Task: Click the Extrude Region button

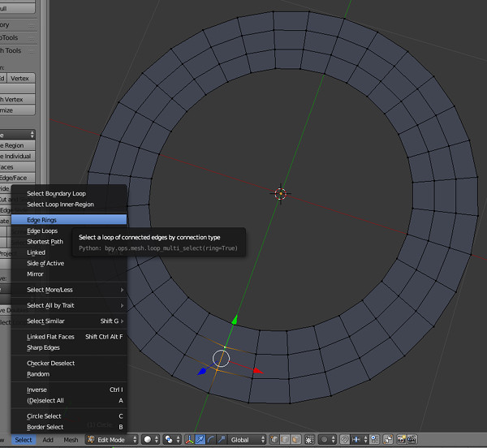Action: [17, 145]
